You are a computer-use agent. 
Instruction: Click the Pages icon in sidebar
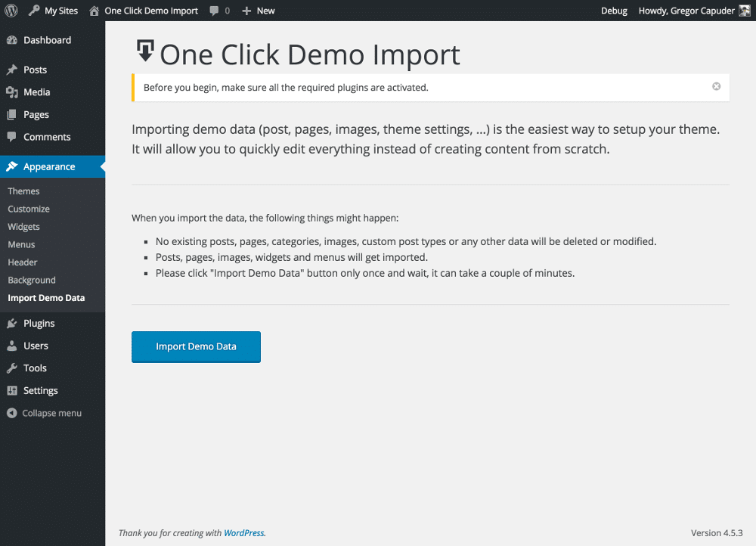12,115
